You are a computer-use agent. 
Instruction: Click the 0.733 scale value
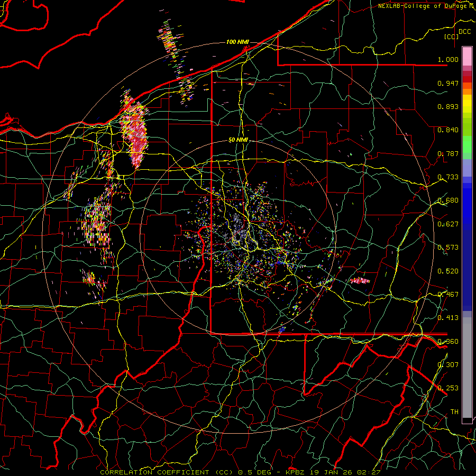pos(448,177)
